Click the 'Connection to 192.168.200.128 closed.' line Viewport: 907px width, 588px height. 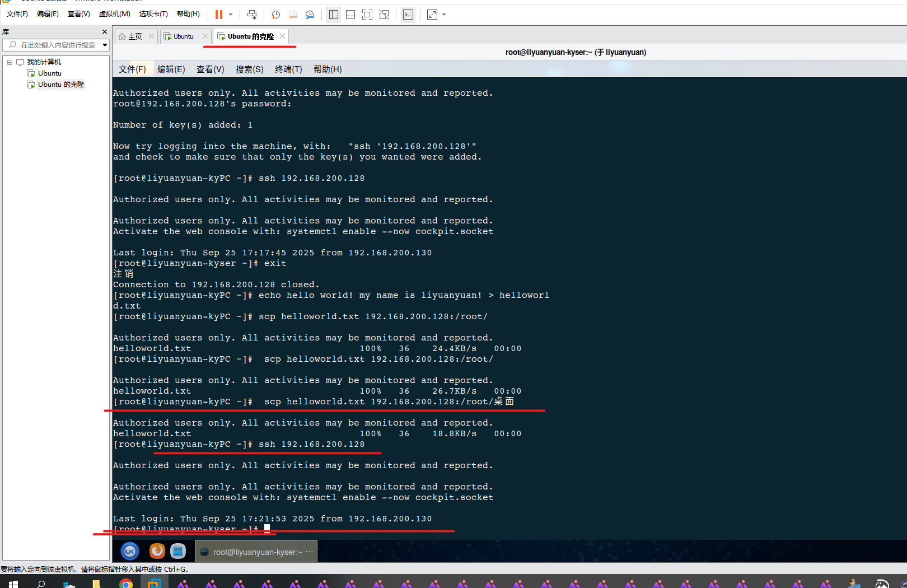(216, 284)
